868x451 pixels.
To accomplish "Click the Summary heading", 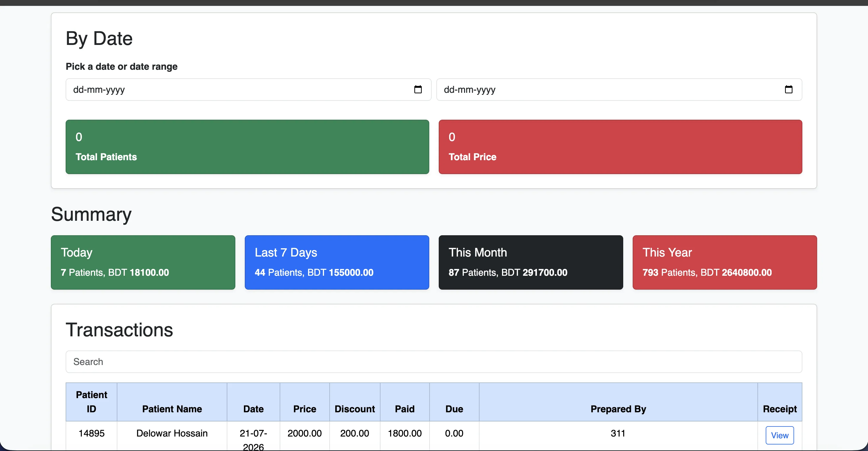I will click(91, 214).
